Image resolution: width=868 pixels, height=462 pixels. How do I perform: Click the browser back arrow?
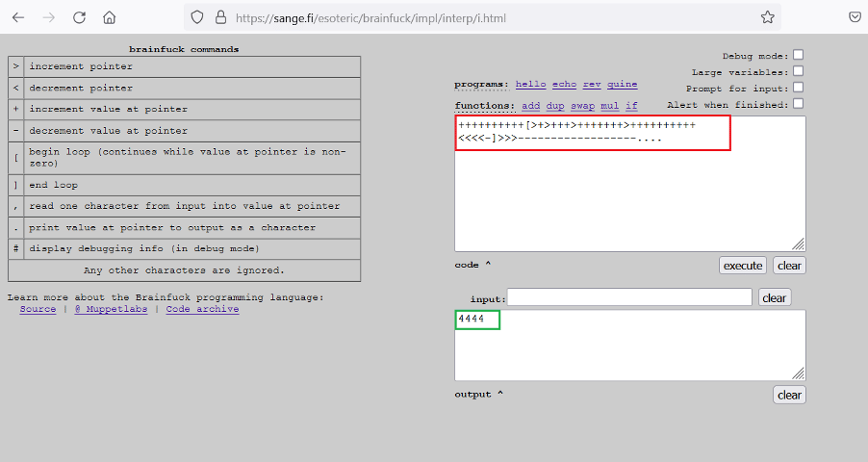click(x=17, y=17)
